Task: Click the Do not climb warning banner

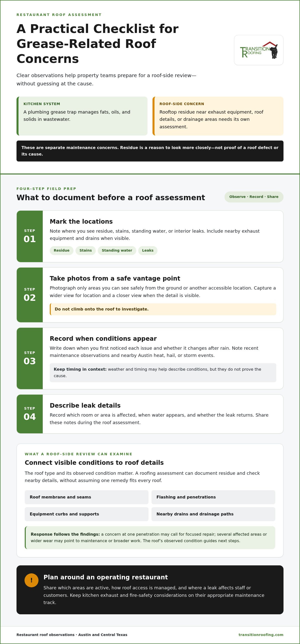Action: pyautogui.click(x=163, y=309)
